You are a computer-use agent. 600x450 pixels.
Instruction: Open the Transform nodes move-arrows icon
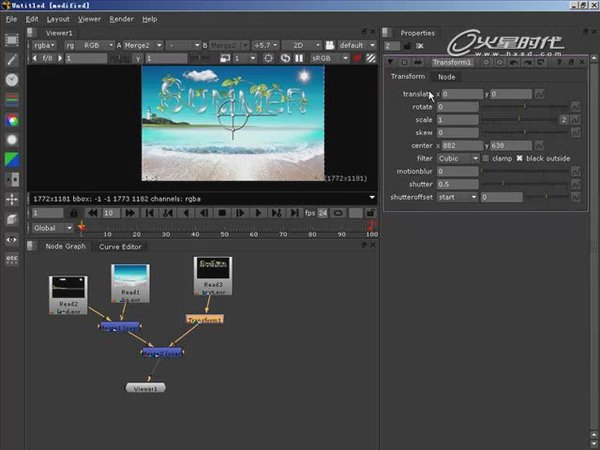[x=12, y=199]
